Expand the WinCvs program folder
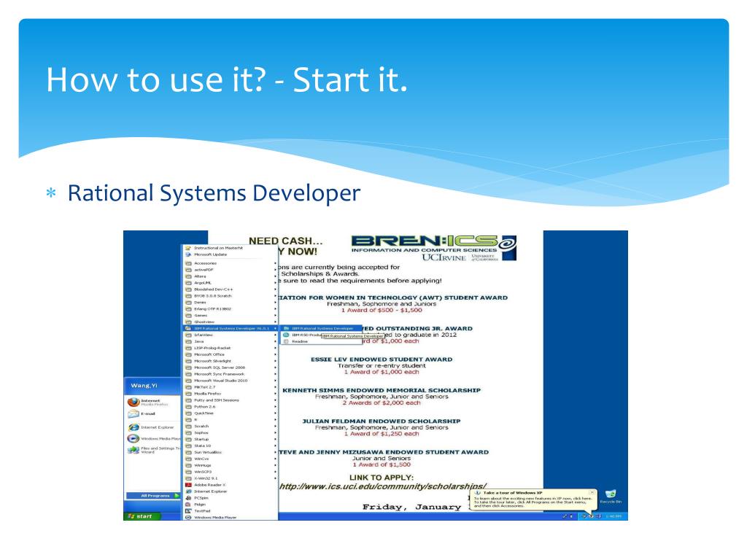Image resolution: width=747 pixels, height=560 pixels. [x=230, y=459]
